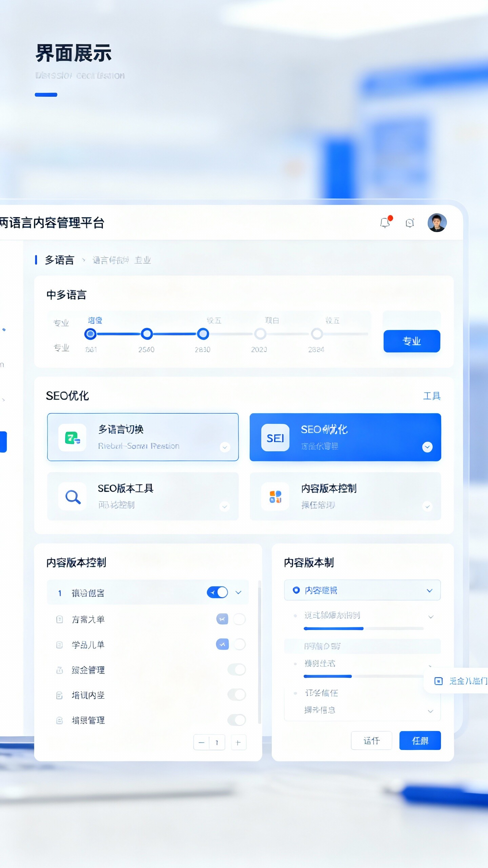This screenshot has height=868, width=488.
Task: Toggle the switch on the last 管理 row
Action: click(x=237, y=720)
